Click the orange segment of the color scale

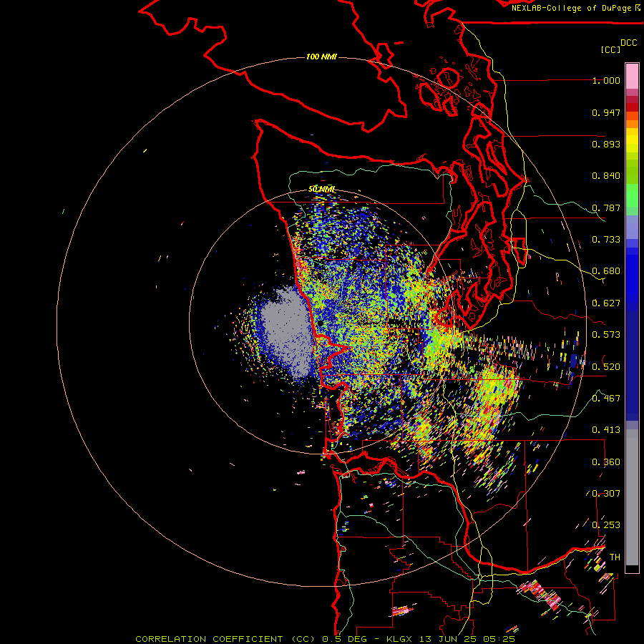click(x=632, y=120)
